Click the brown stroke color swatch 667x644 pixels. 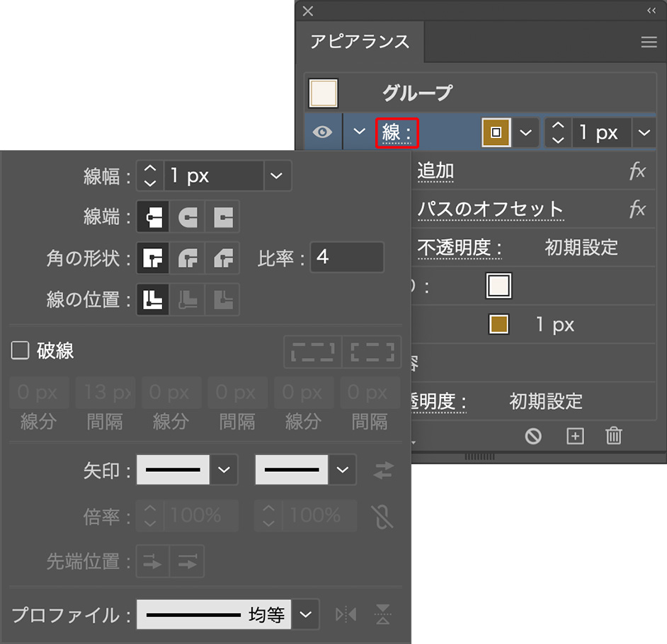pyautogui.click(x=496, y=132)
